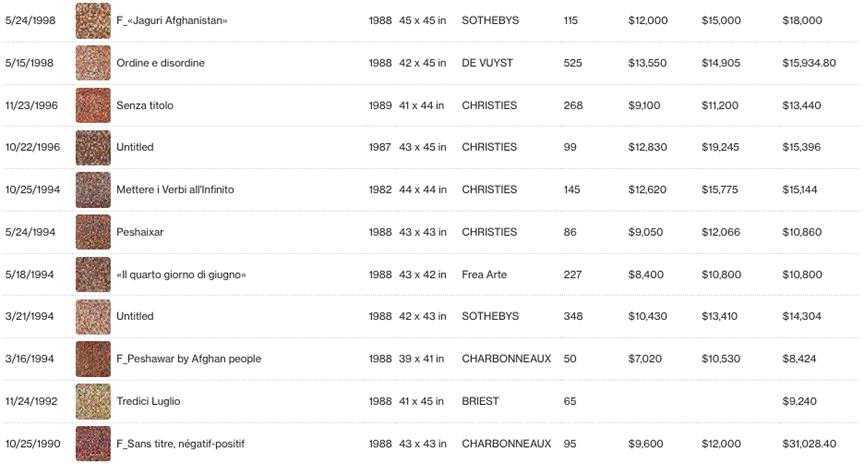Image resolution: width=864 pixels, height=464 pixels.
Task: Click the Ordine e disordine thumbnail image
Action: click(x=93, y=63)
